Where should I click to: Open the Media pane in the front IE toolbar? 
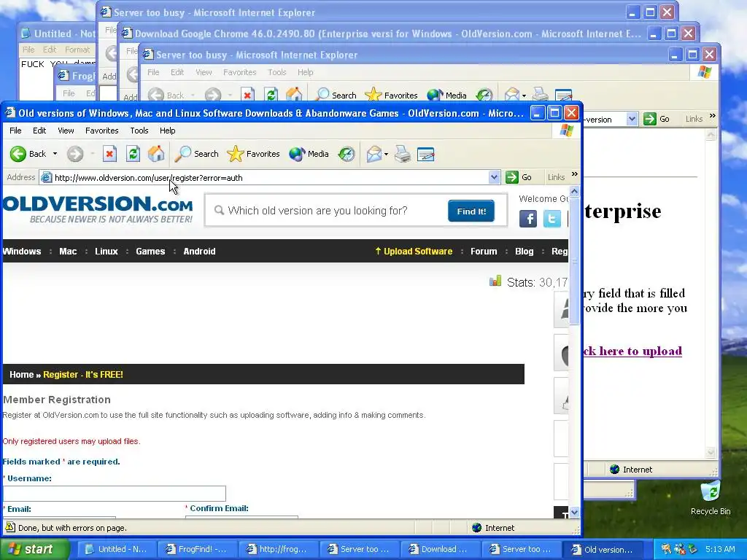pyautogui.click(x=309, y=154)
